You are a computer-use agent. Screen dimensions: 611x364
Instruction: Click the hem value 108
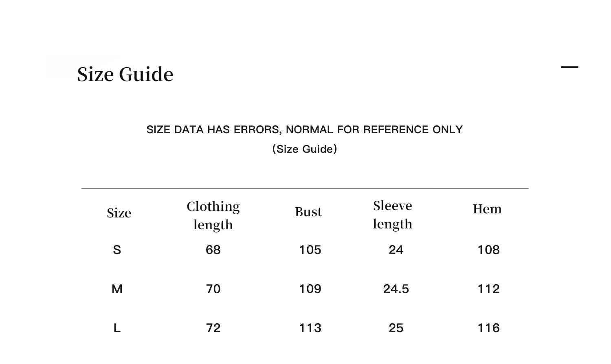coord(488,250)
